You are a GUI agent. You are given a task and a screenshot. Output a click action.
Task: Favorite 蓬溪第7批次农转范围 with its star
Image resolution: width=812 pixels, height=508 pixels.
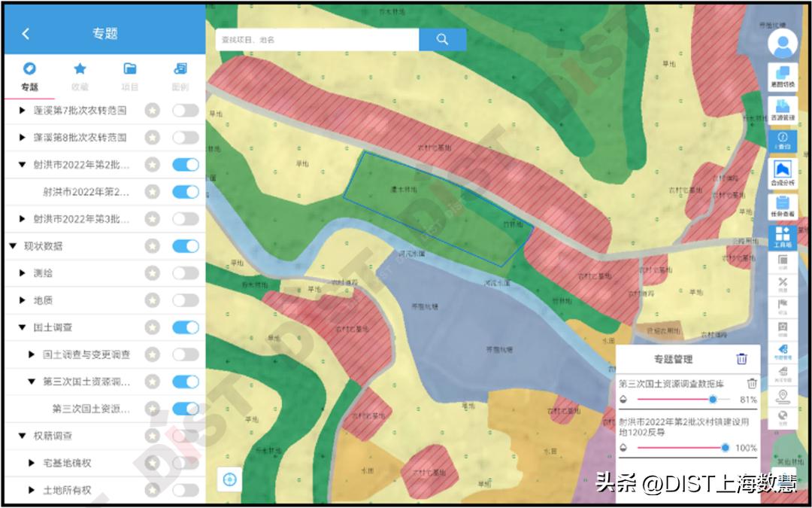[x=152, y=111]
